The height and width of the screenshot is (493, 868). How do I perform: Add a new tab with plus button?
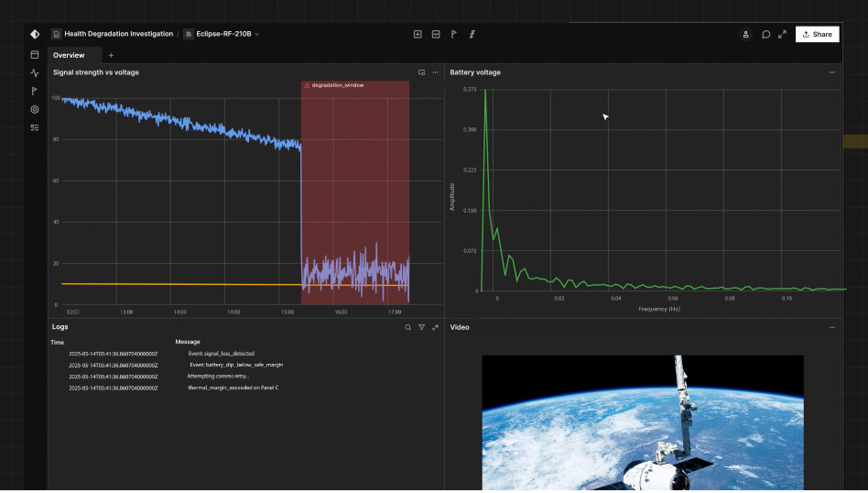pyautogui.click(x=111, y=55)
